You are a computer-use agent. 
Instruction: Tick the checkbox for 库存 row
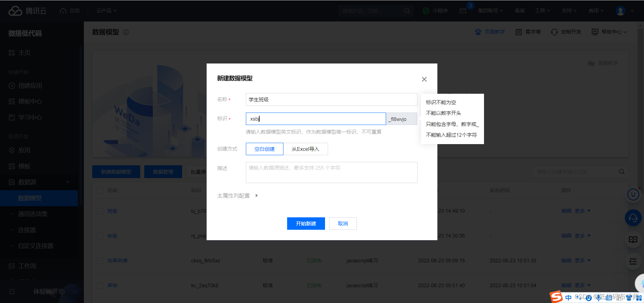point(100,285)
